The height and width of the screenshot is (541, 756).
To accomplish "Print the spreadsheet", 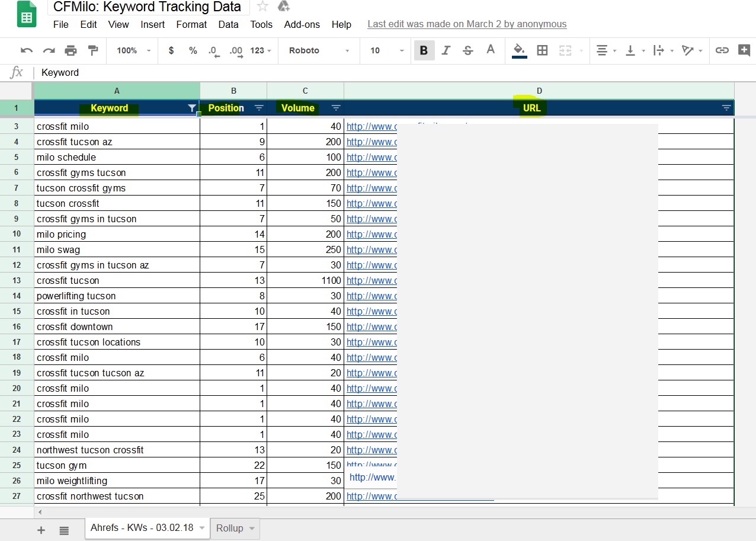I will point(71,50).
